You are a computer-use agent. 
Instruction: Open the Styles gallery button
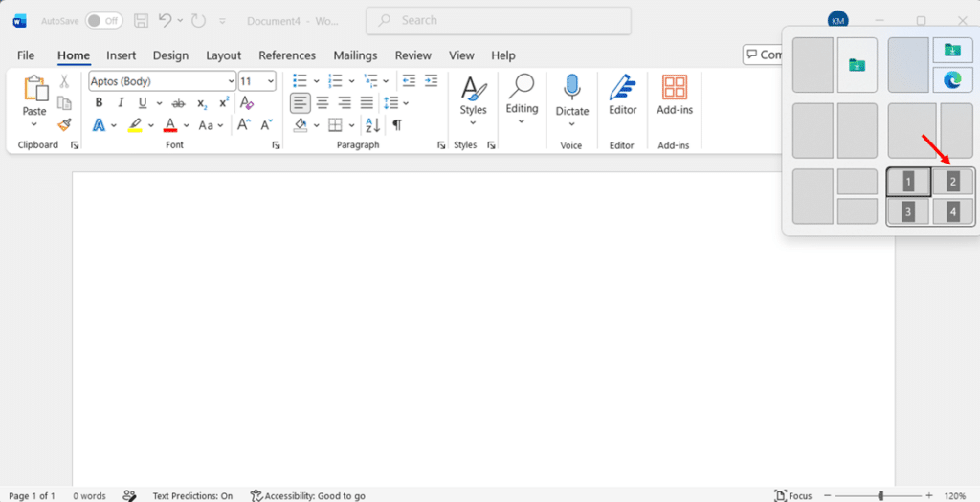pos(473,98)
